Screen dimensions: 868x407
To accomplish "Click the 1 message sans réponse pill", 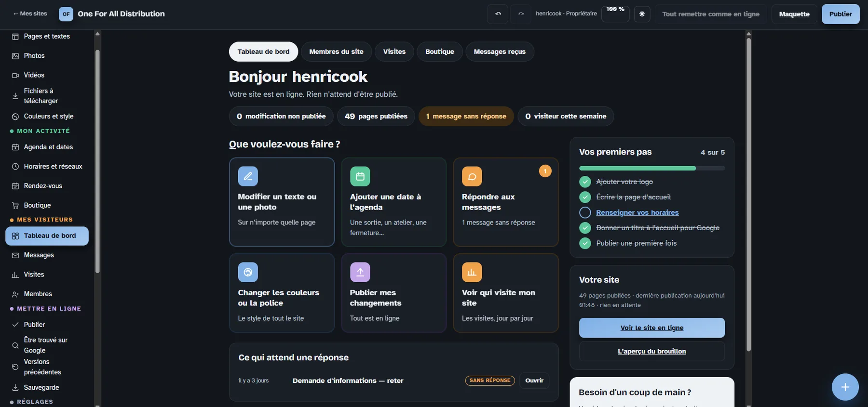I will point(466,116).
